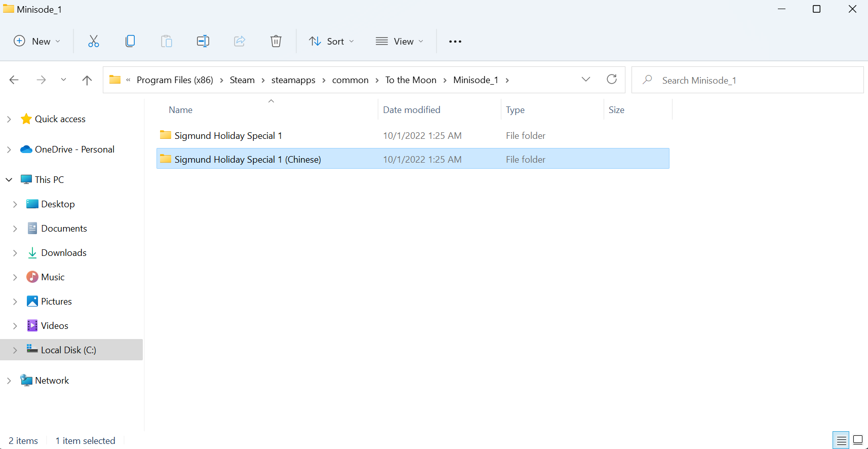Expand the Pictures tree node
The image size is (868, 449).
[15, 302]
